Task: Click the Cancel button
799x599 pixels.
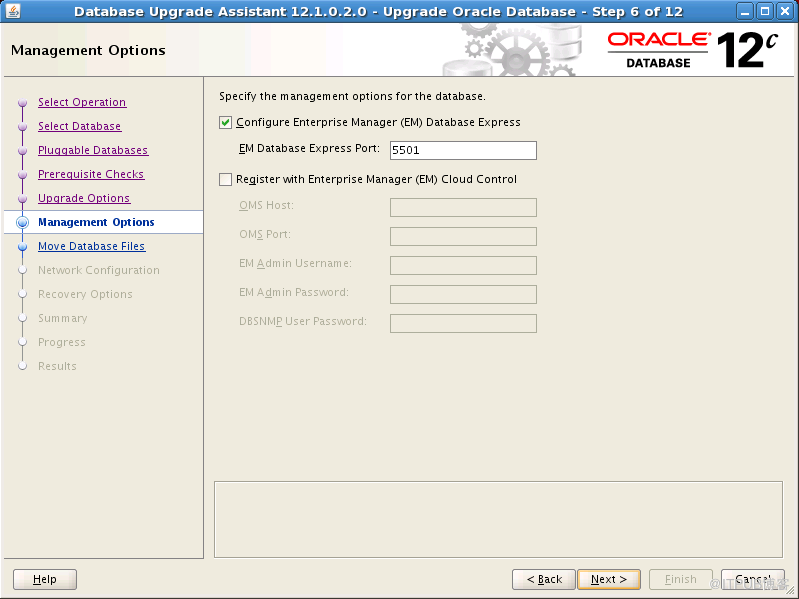Action: [x=753, y=579]
